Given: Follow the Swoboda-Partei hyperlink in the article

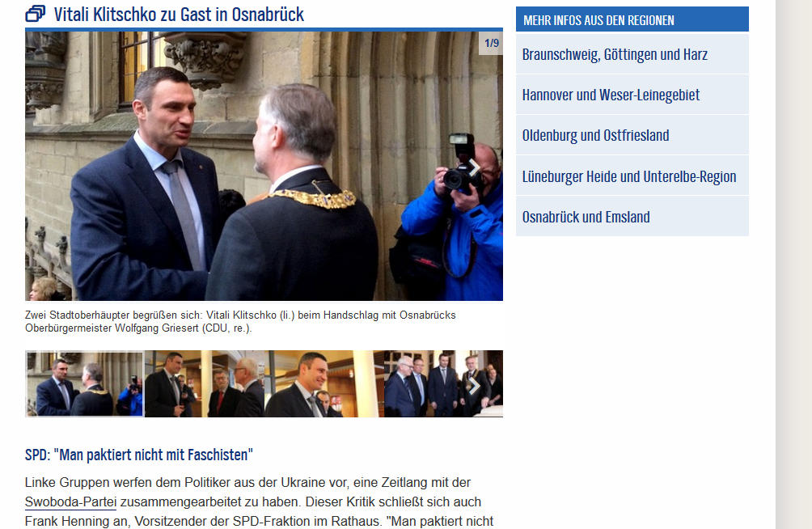Looking at the screenshot, I should point(70,502).
